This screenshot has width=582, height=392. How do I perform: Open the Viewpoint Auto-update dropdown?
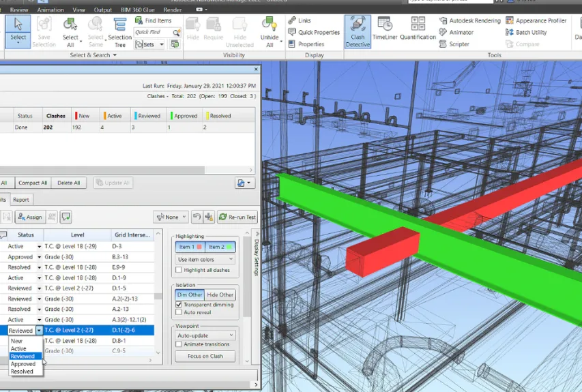pos(205,335)
